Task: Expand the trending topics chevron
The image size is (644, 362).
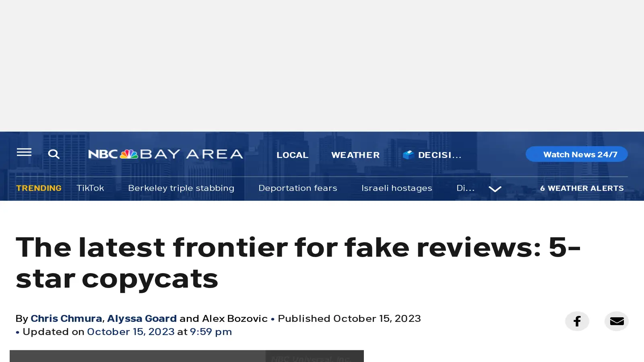Action: click(495, 189)
